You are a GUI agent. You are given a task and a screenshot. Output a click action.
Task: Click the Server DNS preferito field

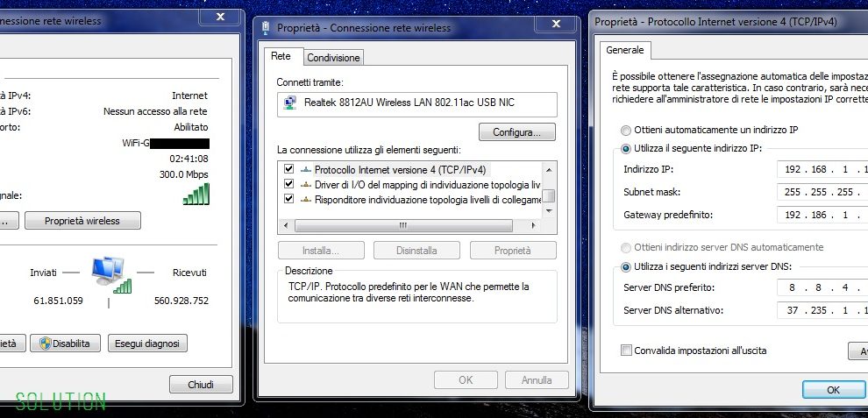822,288
